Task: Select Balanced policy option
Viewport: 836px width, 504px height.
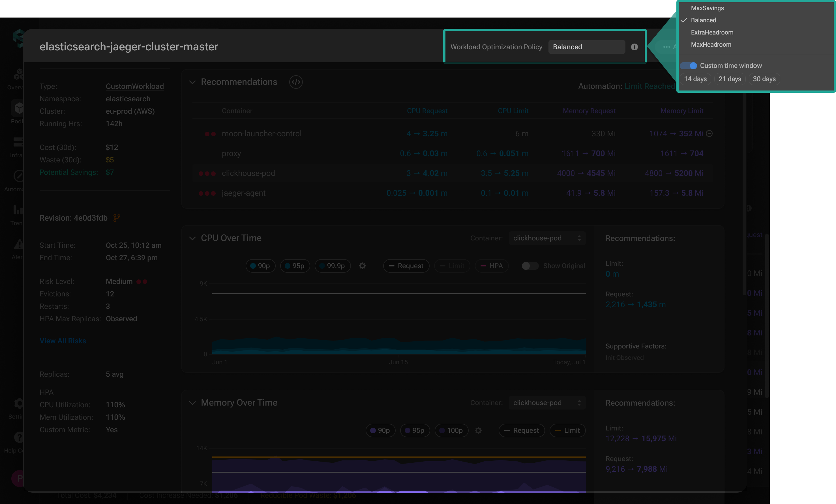Action: pos(703,20)
